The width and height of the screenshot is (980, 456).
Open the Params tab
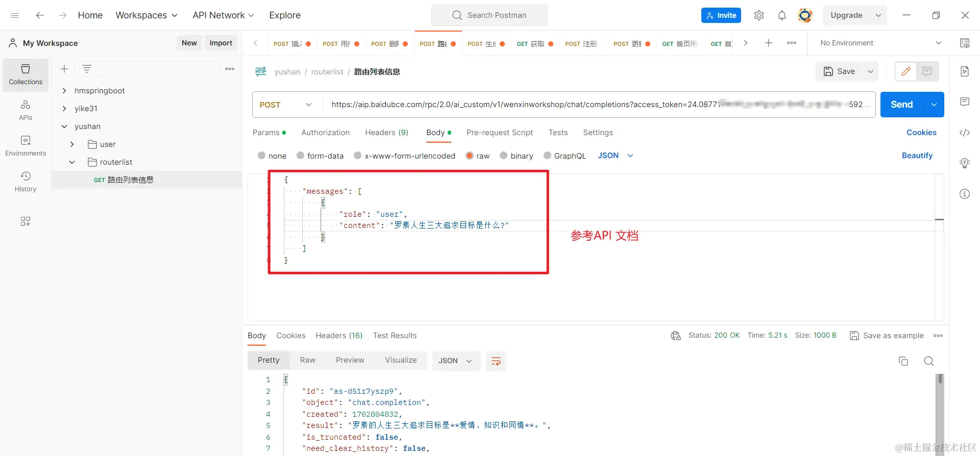pos(269,133)
